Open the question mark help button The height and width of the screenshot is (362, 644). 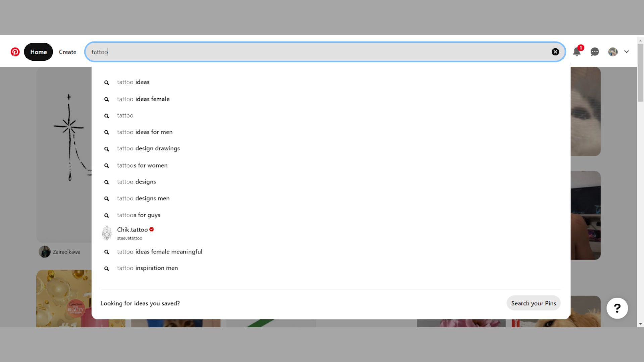tap(617, 308)
